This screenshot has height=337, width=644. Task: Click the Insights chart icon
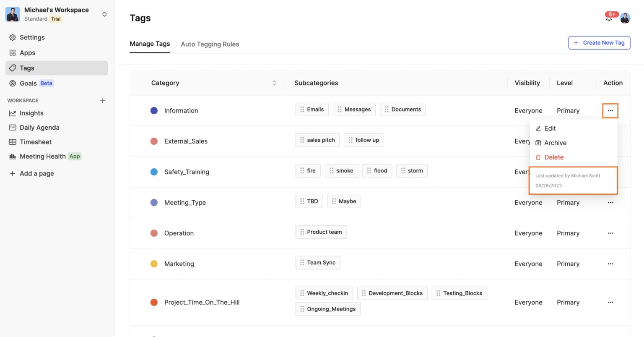coord(13,113)
